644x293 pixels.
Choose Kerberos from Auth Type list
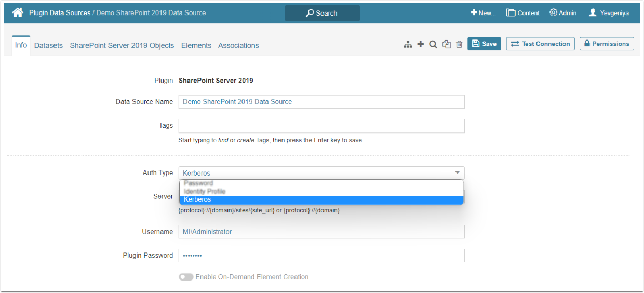tap(321, 200)
